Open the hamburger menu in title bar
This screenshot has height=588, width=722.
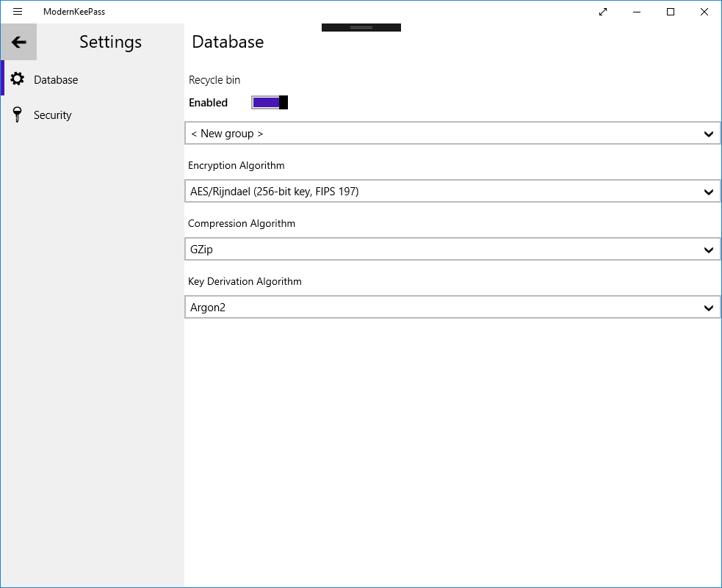(18, 12)
